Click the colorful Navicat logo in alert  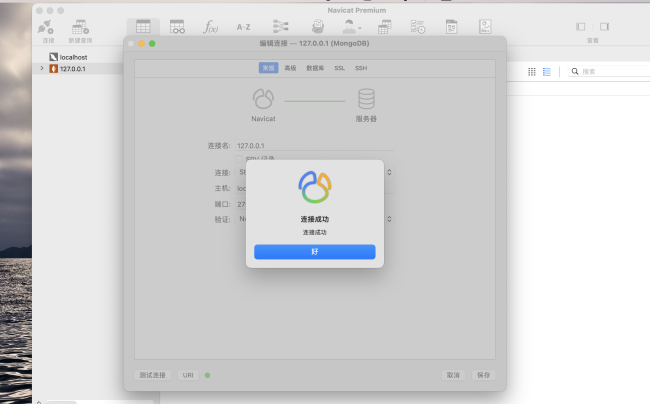click(x=315, y=187)
